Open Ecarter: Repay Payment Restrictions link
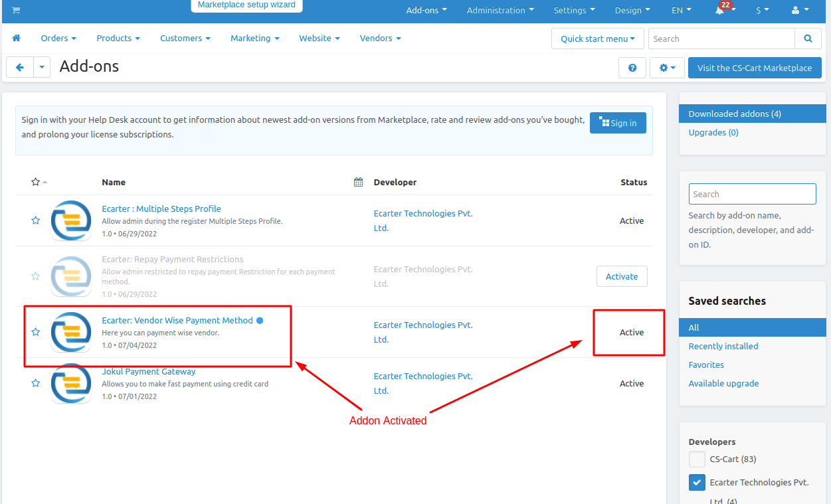 click(x=173, y=259)
